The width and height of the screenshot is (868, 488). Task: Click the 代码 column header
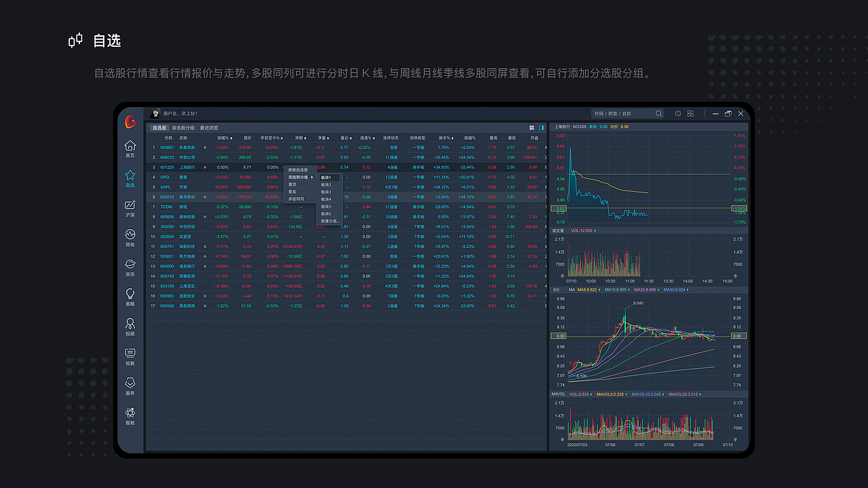(x=168, y=138)
